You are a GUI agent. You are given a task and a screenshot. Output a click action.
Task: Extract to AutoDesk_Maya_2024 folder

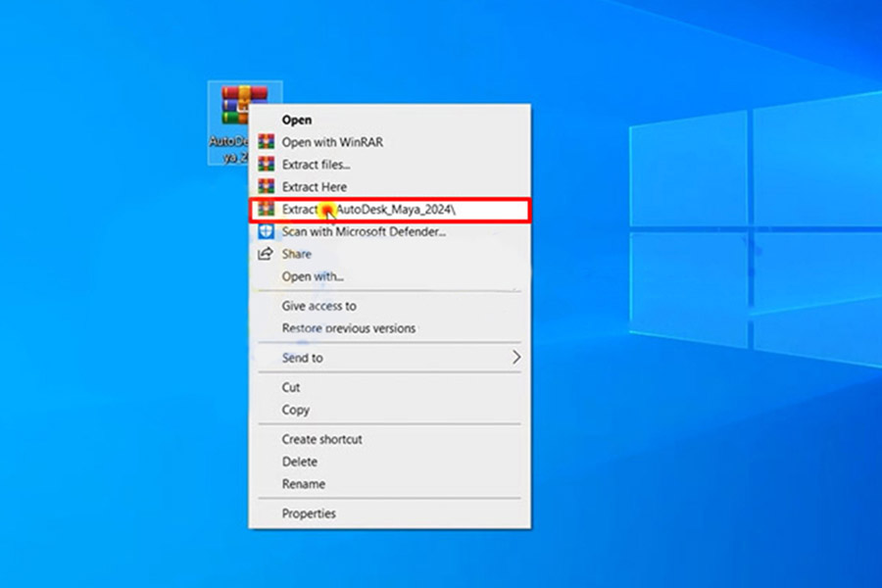coord(390,210)
